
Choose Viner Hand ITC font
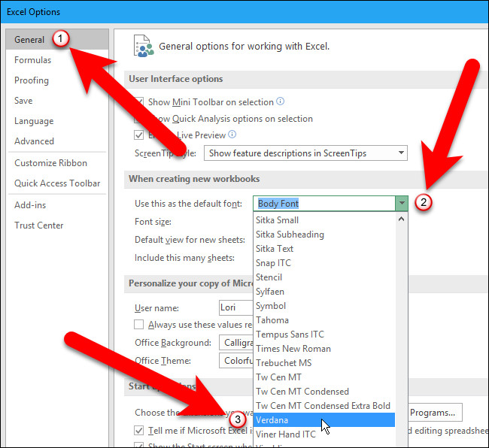324,434
